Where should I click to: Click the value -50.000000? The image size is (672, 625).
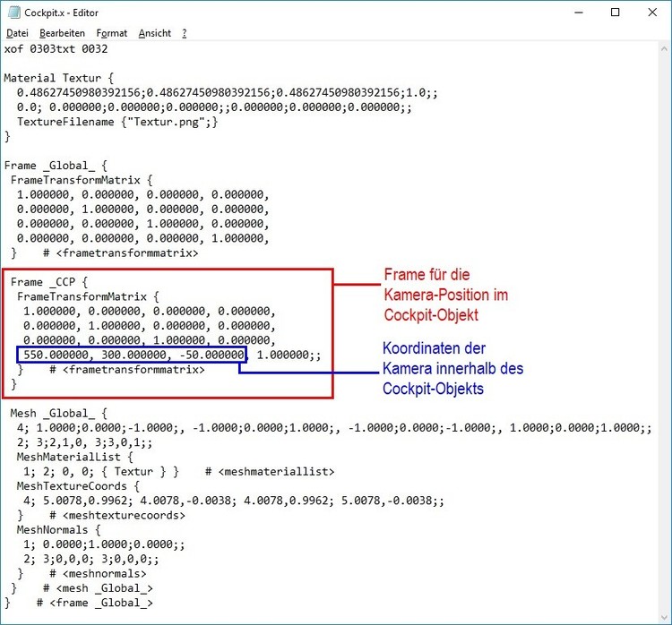(213, 355)
